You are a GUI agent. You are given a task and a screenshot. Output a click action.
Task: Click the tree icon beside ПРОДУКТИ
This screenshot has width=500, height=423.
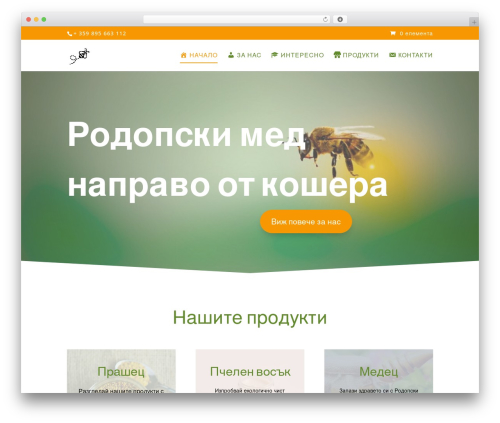pyautogui.click(x=337, y=55)
